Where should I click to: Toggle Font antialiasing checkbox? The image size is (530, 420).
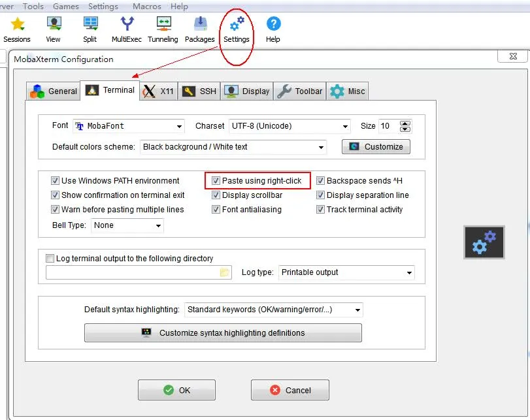[x=216, y=210]
